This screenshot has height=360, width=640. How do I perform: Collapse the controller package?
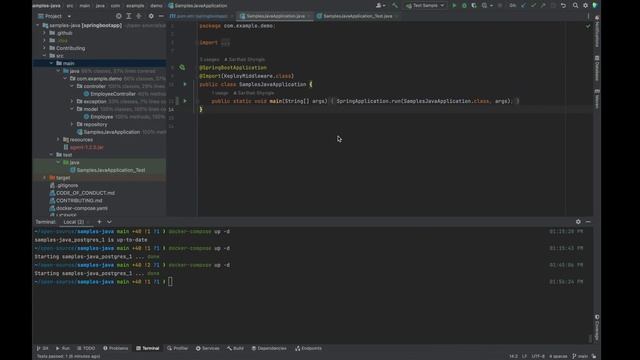[x=72, y=86]
